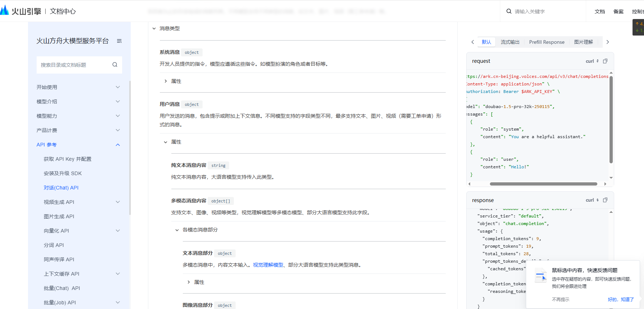Expand the 产品计费 sidebar section
This screenshot has height=309, width=644.
point(118,130)
